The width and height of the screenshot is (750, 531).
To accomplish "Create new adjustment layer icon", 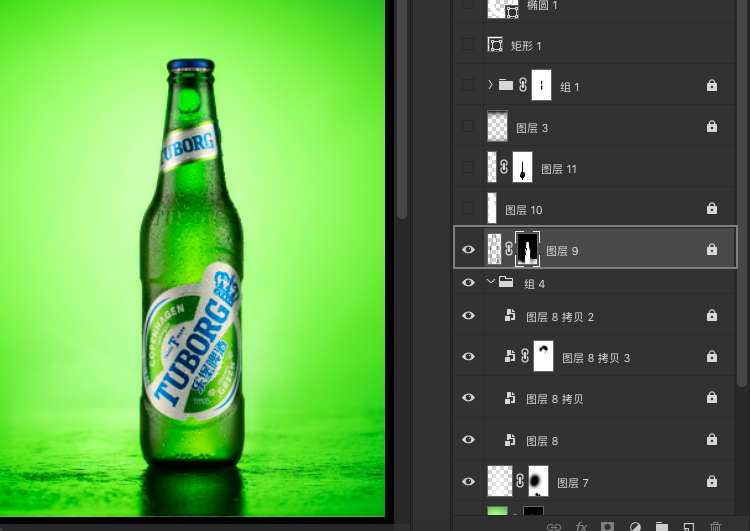I will click(x=635, y=527).
